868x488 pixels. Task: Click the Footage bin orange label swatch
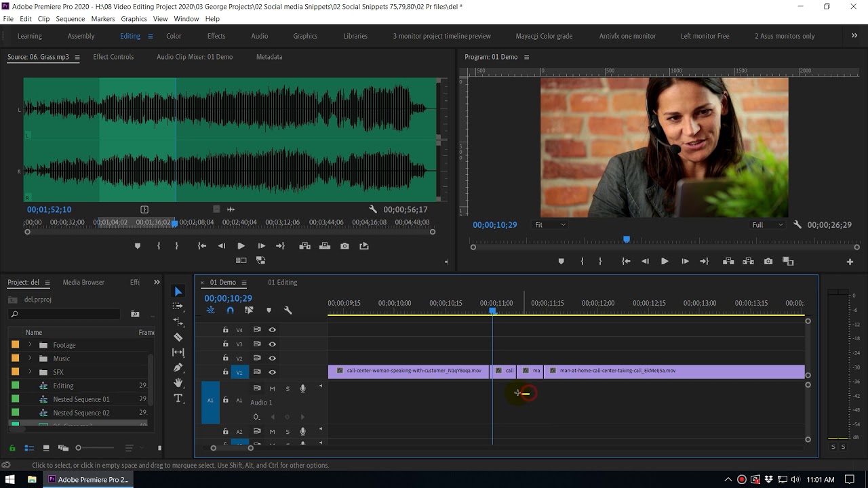coord(15,345)
